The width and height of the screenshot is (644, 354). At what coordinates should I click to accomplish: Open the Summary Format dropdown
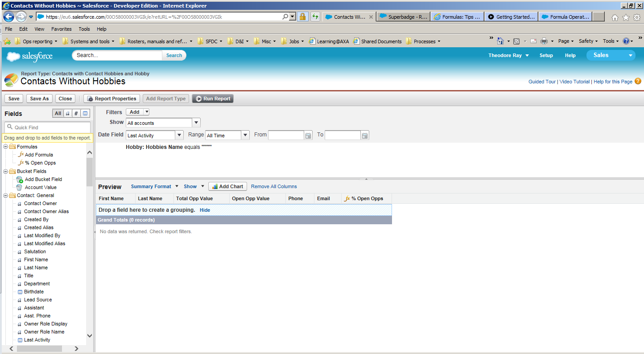pos(155,186)
